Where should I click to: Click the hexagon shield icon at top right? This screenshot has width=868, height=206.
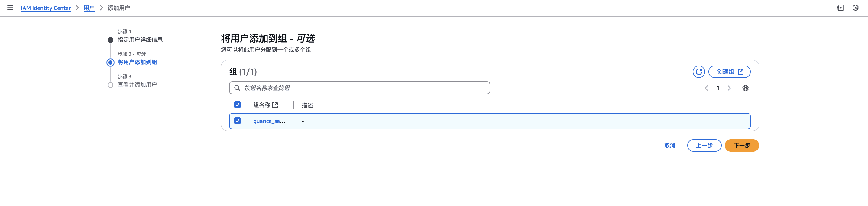coord(855,8)
